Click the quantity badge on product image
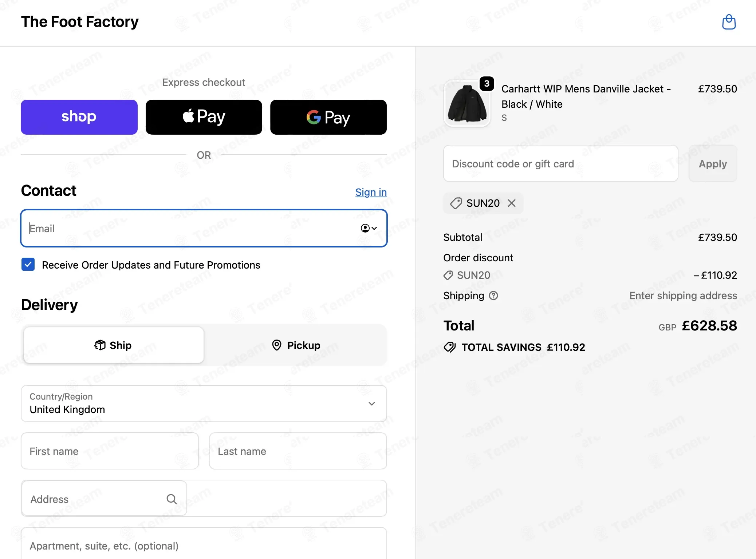 coord(487,84)
